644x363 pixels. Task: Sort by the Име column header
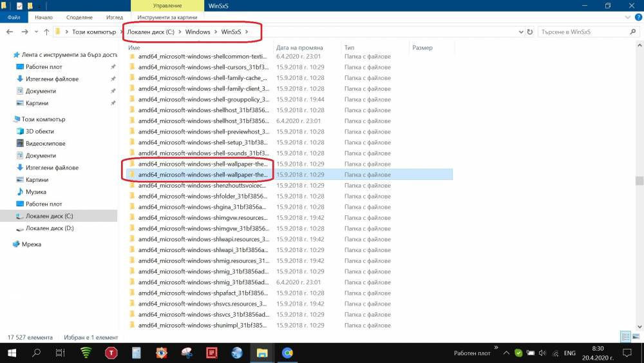pos(134,48)
